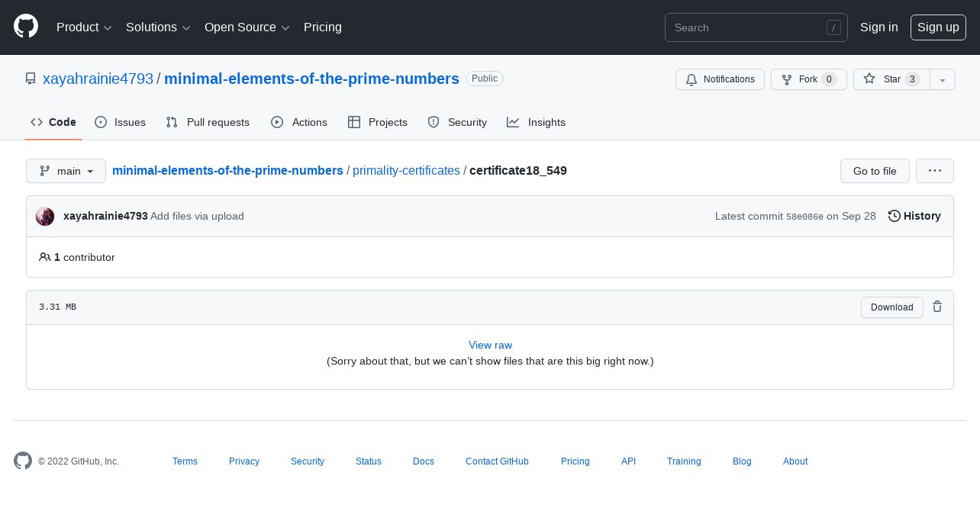This screenshot has width=980, height=508.
Task: Click the Go to file button
Action: (x=875, y=171)
